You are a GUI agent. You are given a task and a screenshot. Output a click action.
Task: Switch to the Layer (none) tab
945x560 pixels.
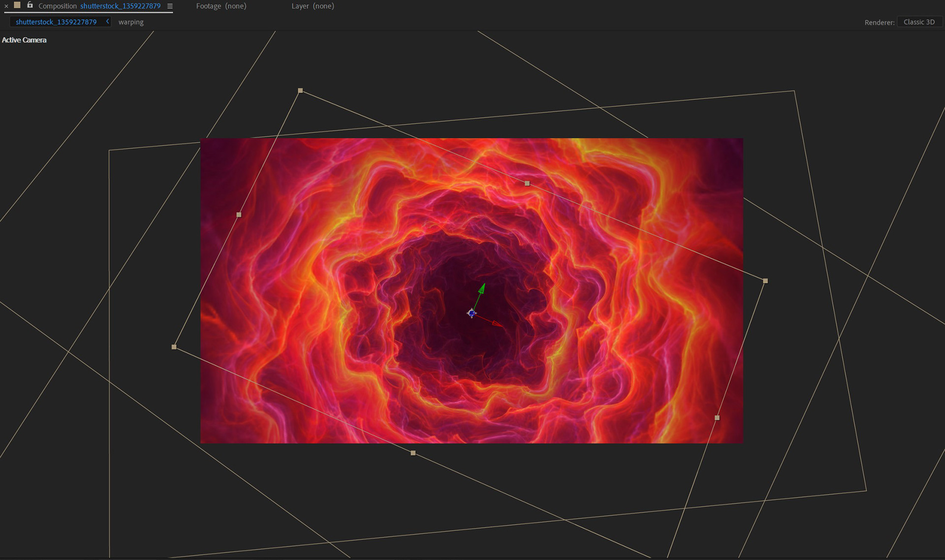click(313, 6)
